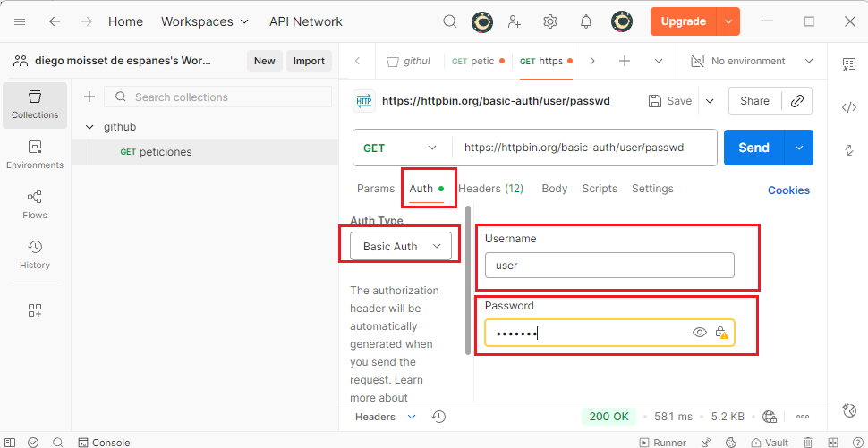Toggle password visibility eye icon

(x=700, y=333)
